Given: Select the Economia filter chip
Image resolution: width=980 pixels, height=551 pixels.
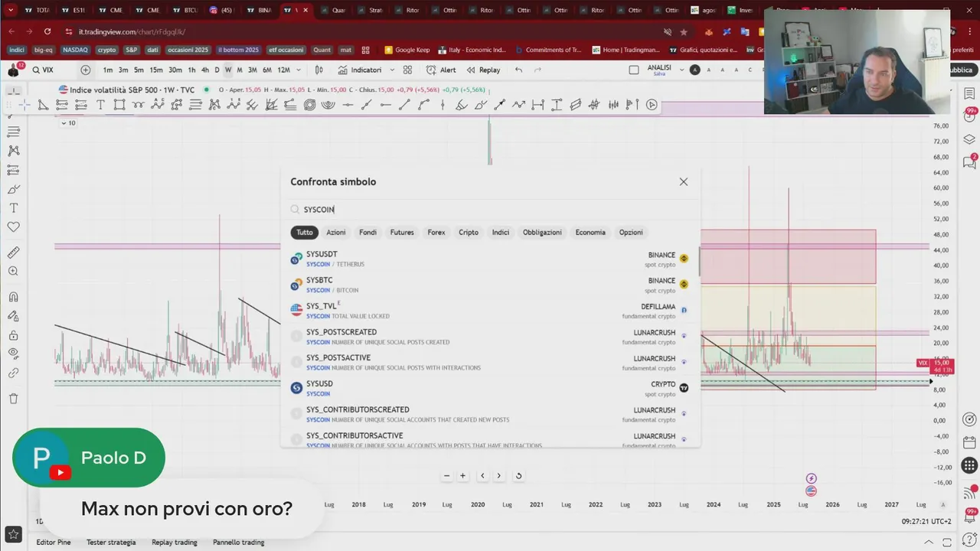Looking at the screenshot, I should [590, 233].
